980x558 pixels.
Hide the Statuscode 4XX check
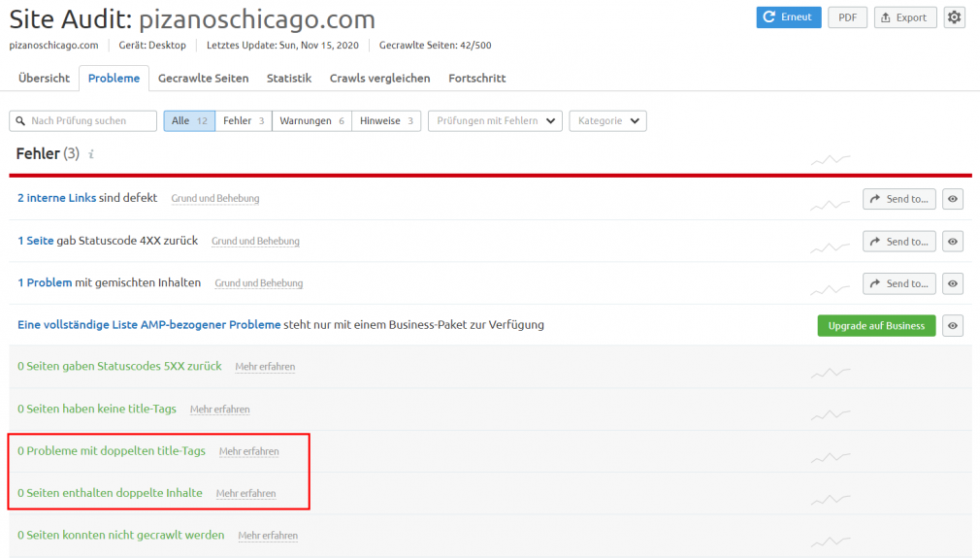click(x=953, y=242)
